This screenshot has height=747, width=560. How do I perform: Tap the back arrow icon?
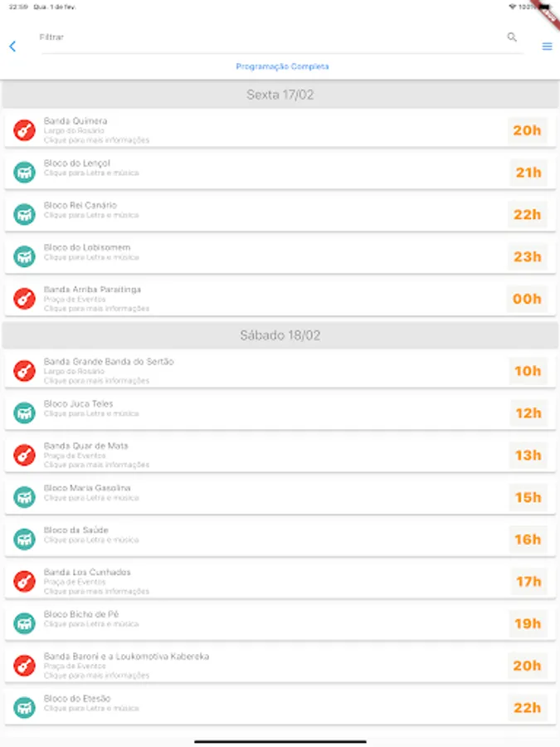(12, 46)
